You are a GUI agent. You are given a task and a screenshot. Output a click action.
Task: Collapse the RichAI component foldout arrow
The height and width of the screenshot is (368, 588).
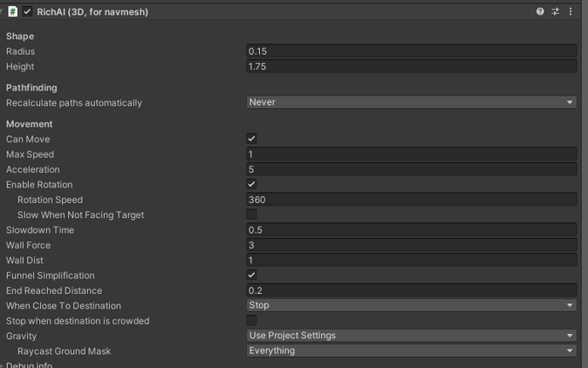(2, 12)
